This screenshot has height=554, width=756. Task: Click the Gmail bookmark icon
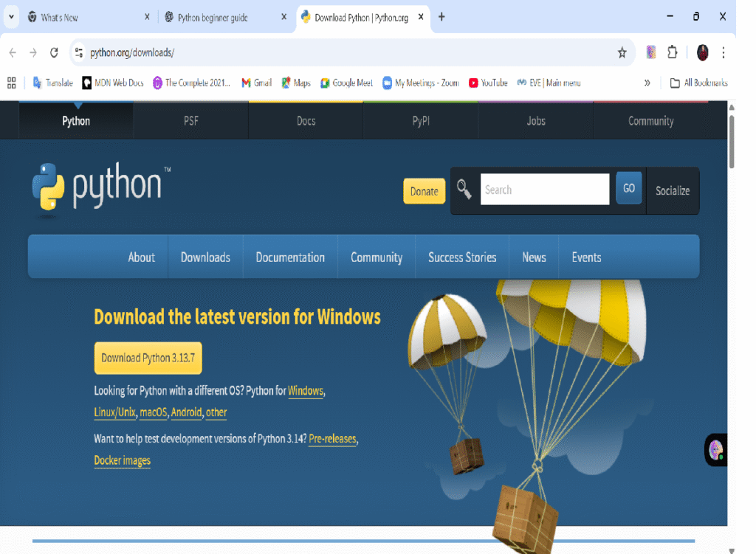tap(247, 83)
